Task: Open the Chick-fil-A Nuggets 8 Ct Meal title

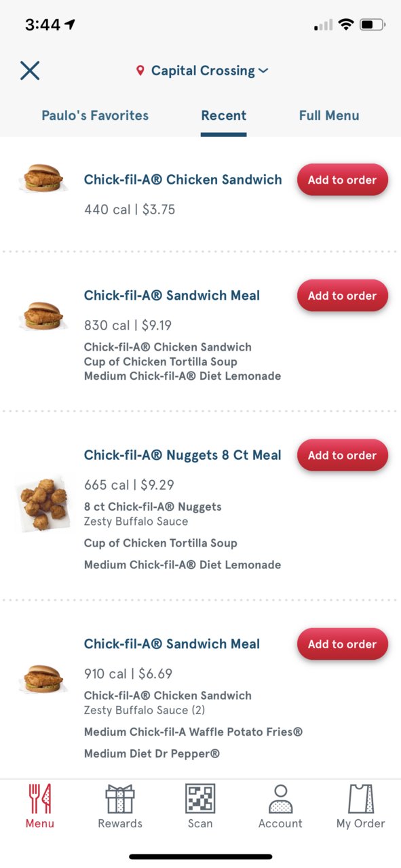Action: pyautogui.click(x=183, y=455)
